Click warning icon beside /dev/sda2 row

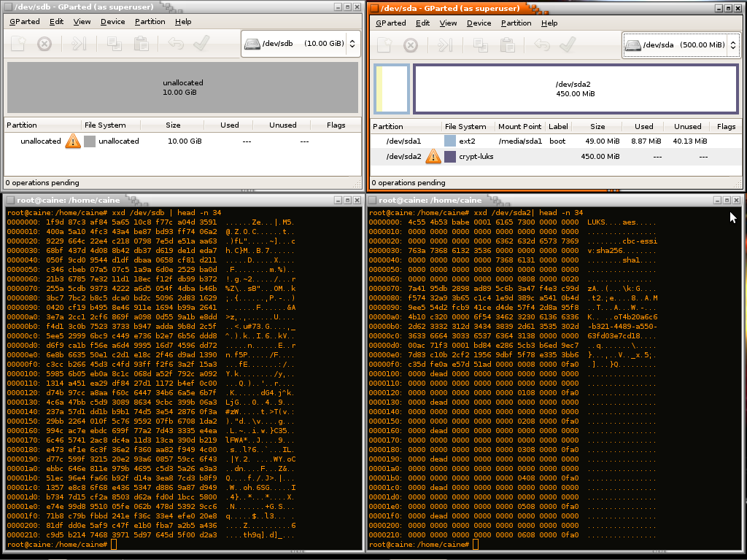tap(433, 156)
